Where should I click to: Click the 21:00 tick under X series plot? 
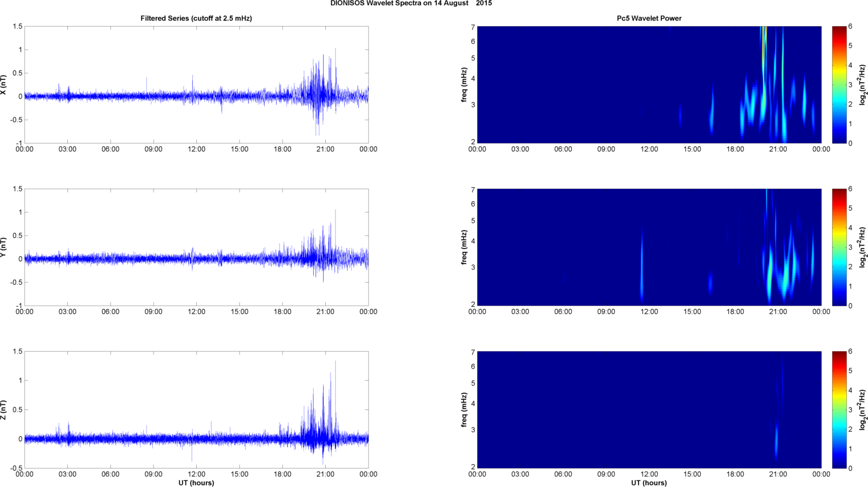click(325, 149)
